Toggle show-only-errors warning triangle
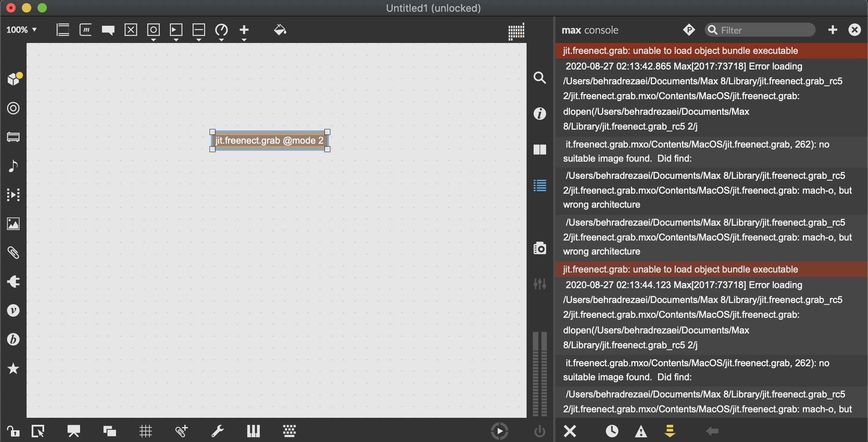This screenshot has width=868, height=442. [641, 431]
